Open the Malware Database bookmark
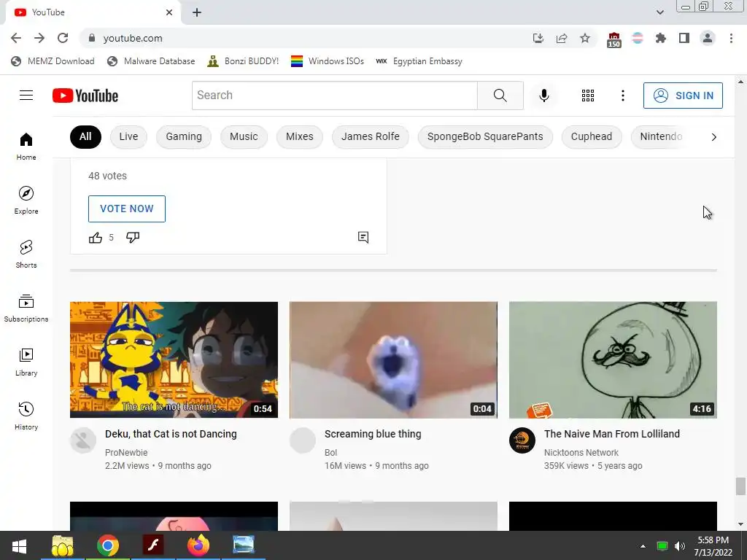The image size is (747, 560). tap(151, 61)
